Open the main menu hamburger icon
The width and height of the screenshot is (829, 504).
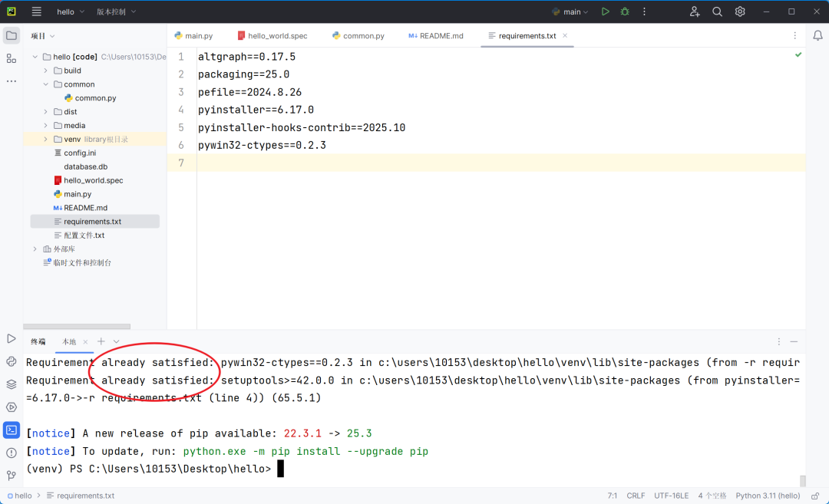click(x=37, y=11)
